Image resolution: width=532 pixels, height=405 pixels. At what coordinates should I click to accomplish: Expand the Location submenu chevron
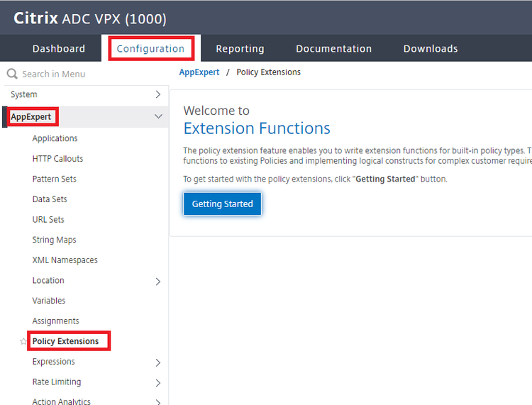pyautogui.click(x=157, y=281)
